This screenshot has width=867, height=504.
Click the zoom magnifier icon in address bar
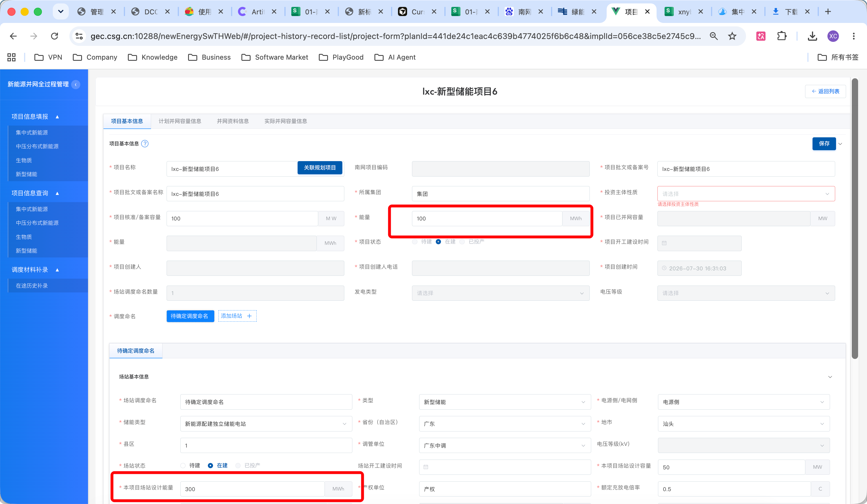click(714, 36)
